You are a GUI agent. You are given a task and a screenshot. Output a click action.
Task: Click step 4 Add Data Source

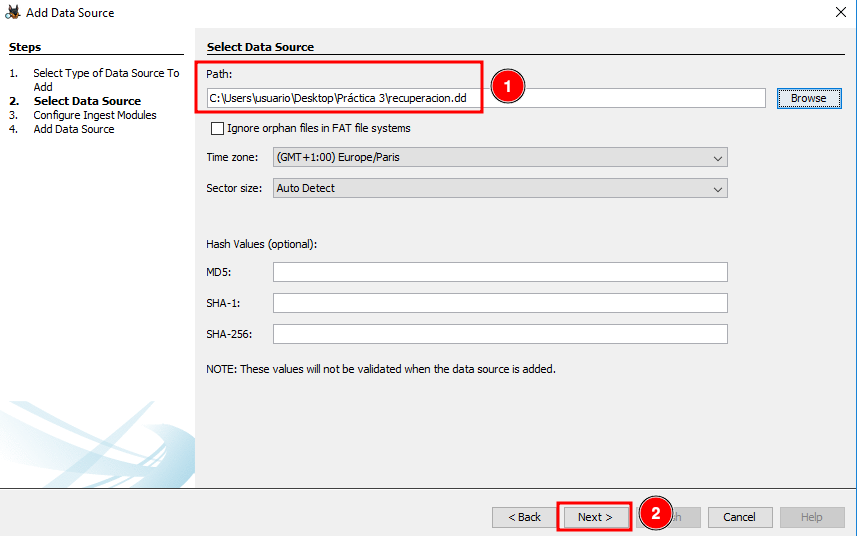pos(73,129)
